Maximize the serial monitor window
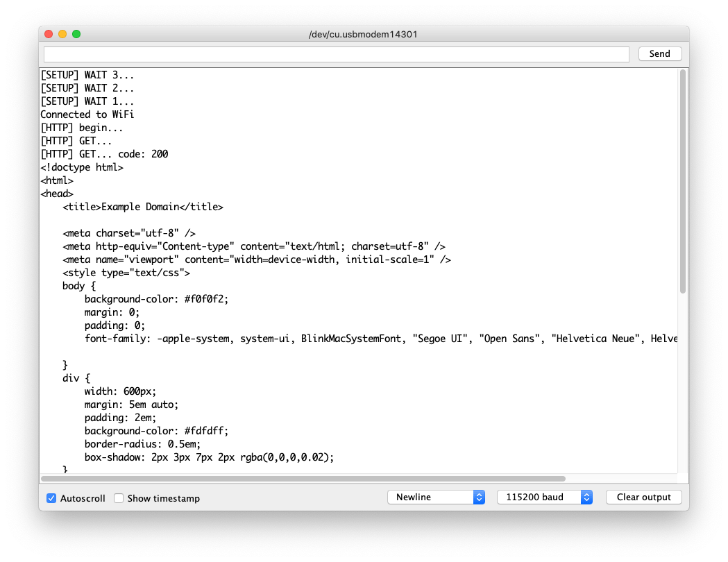Viewport: 728px width, 562px height. (76, 34)
